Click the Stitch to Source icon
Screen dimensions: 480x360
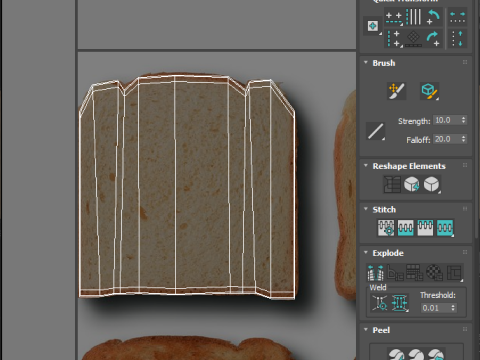coord(425,228)
